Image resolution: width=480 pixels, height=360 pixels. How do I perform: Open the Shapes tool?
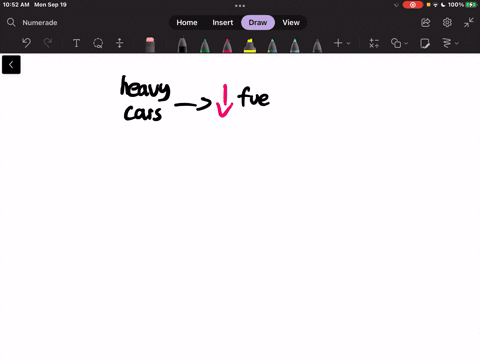coord(396,43)
